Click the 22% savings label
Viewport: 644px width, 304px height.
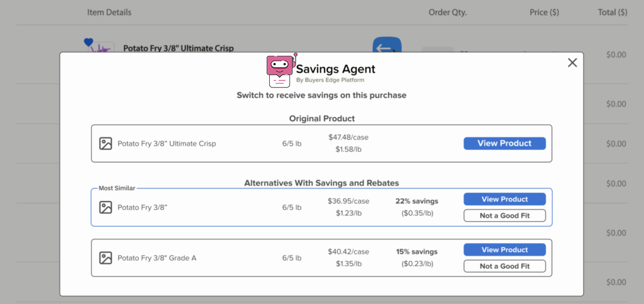416,201
